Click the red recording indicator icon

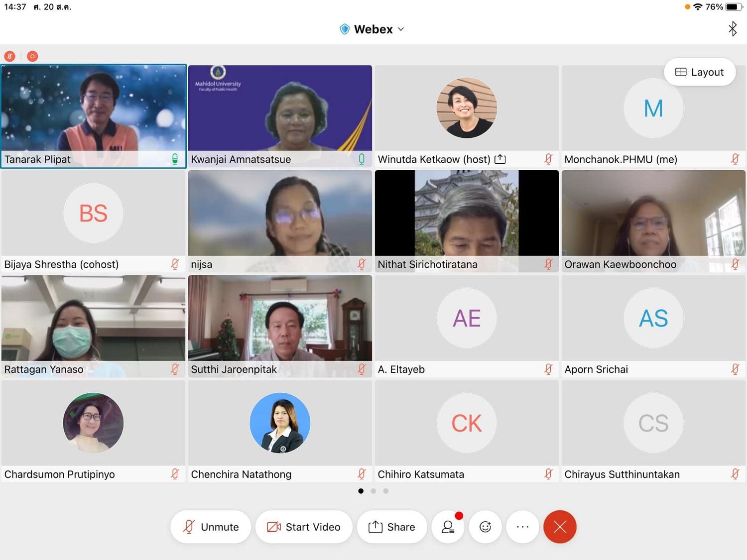click(x=32, y=56)
